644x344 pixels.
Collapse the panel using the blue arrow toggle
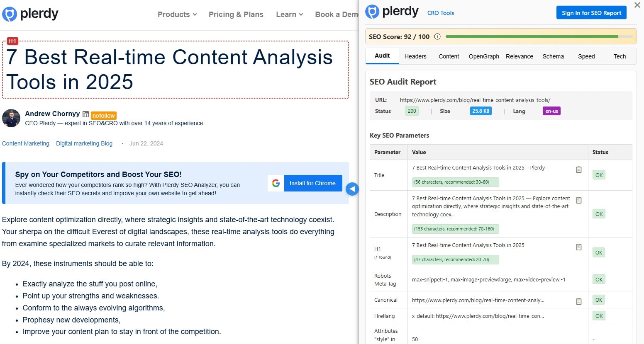(352, 189)
